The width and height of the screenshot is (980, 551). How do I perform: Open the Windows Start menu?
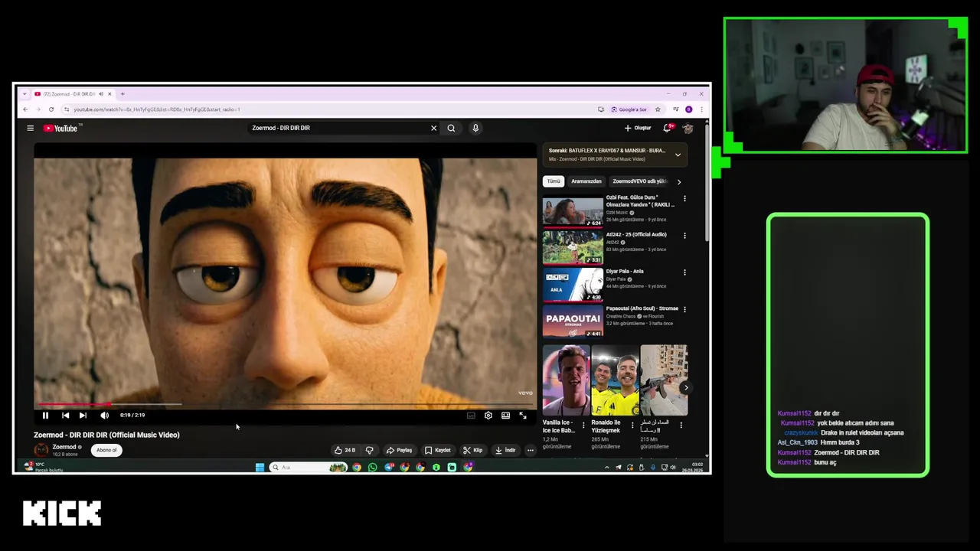tap(260, 467)
